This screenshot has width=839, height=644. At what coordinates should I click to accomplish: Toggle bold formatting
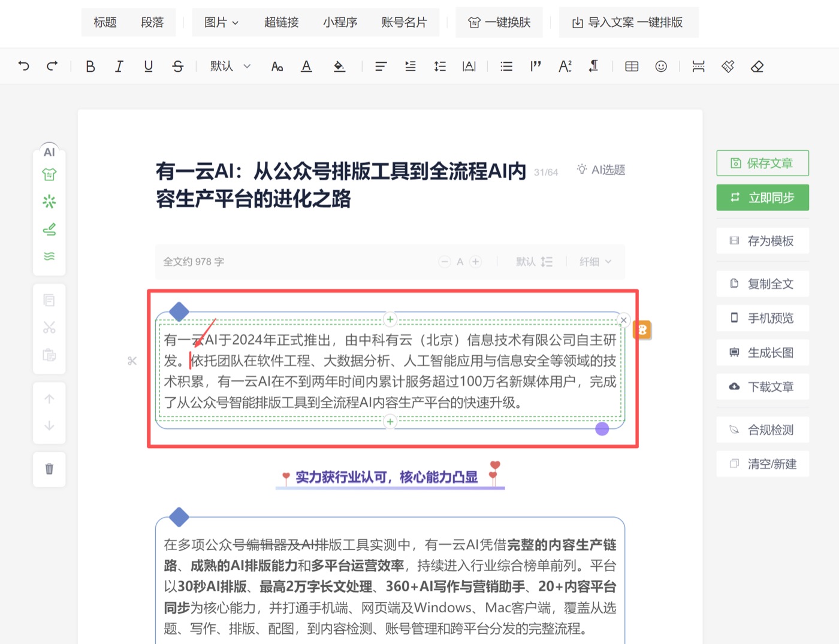click(x=90, y=66)
